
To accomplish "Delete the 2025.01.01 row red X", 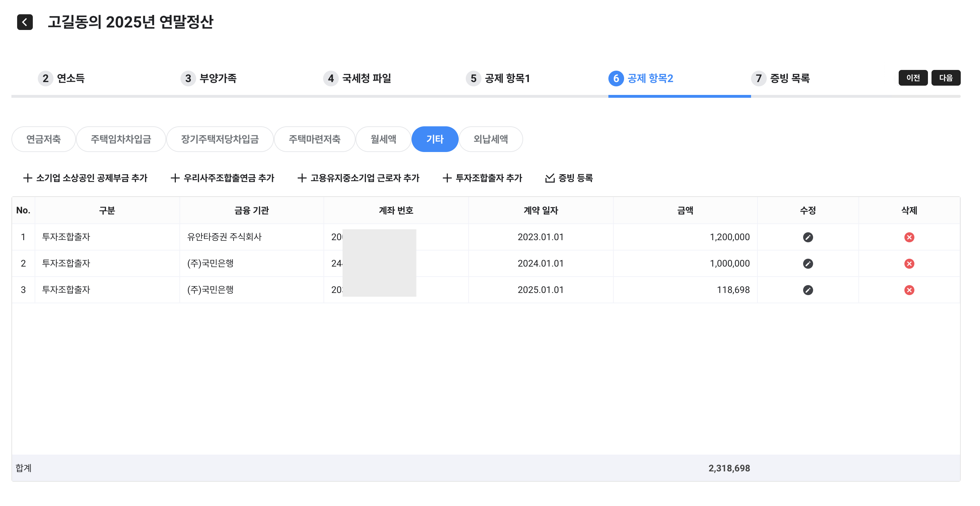I will [x=909, y=290].
